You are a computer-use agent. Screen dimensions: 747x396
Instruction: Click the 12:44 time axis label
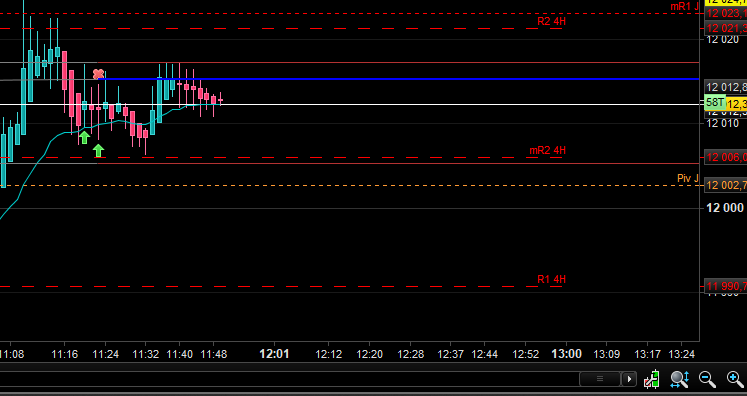[x=485, y=354]
